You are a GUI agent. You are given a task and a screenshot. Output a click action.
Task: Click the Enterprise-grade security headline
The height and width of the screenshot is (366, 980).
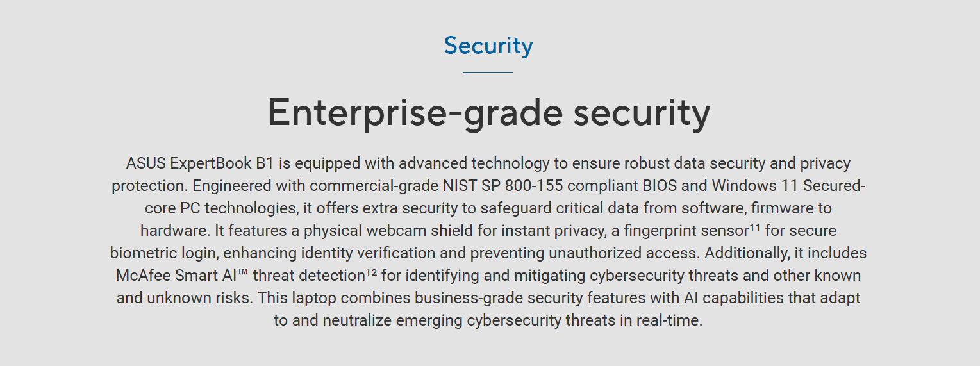pyautogui.click(x=488, y=112)
